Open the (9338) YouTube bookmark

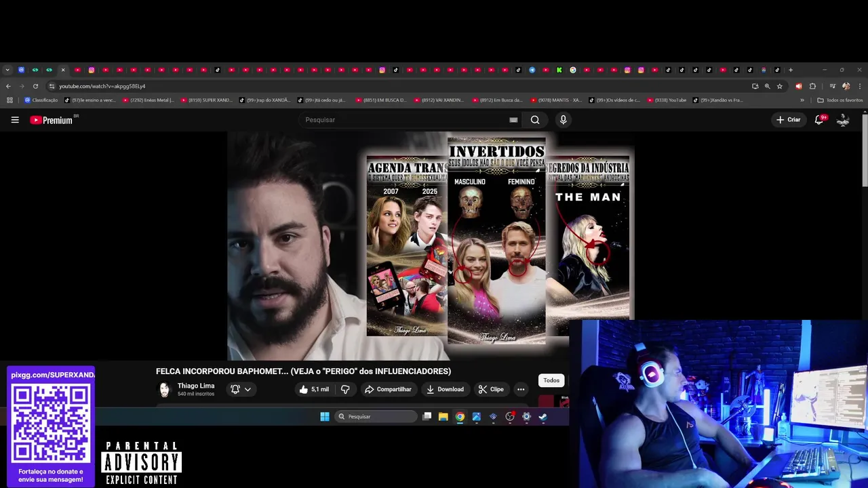pos(667,100)
